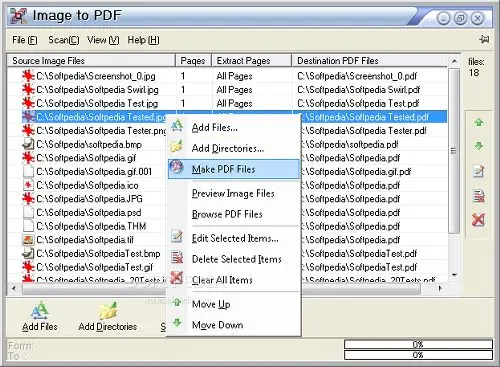Click the Pages column header
This screenshot has width=500, height=367.
pyautogui.click(x=194, y=61)
